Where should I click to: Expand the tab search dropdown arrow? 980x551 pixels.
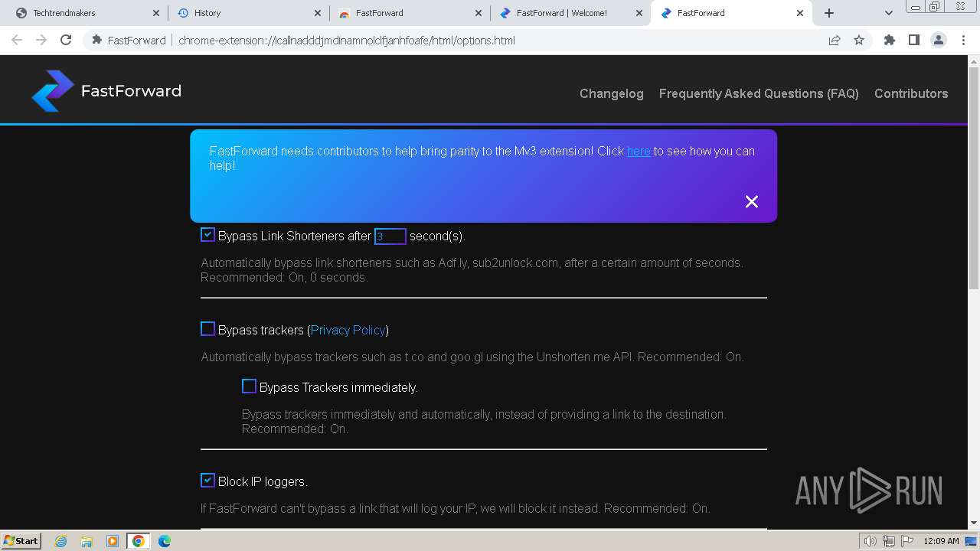888,13
